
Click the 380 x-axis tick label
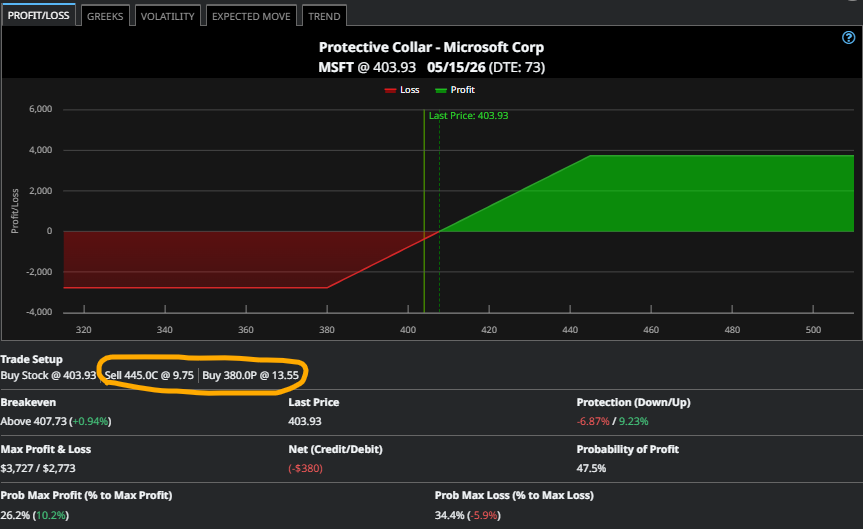pos(327,330)
